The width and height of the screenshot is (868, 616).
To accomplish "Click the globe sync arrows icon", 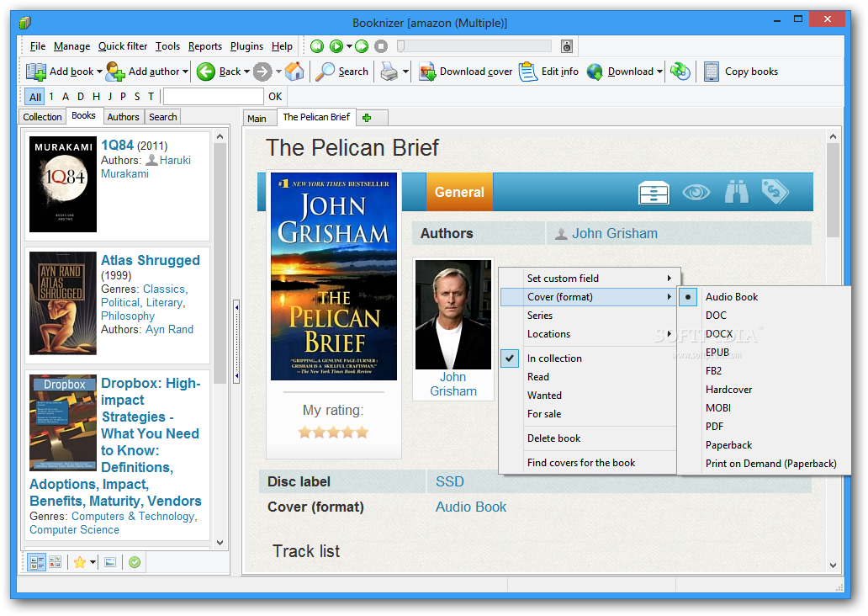I will tap(680, 72).
